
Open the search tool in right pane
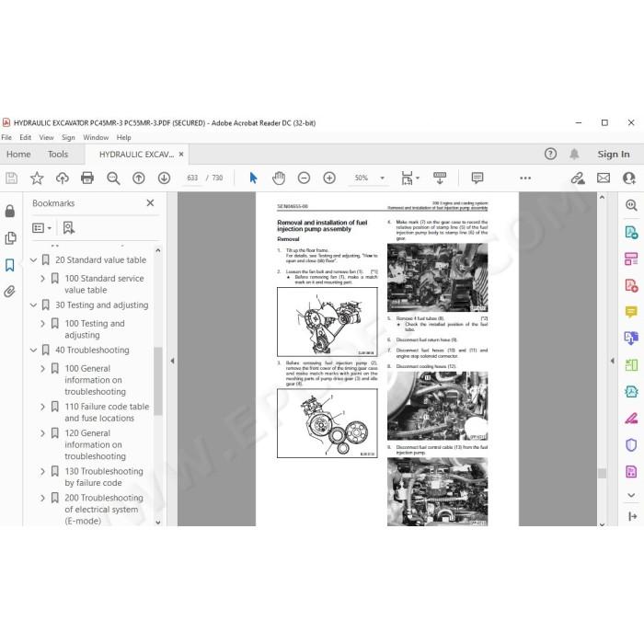pyautogui.click(x=631, y=205)
